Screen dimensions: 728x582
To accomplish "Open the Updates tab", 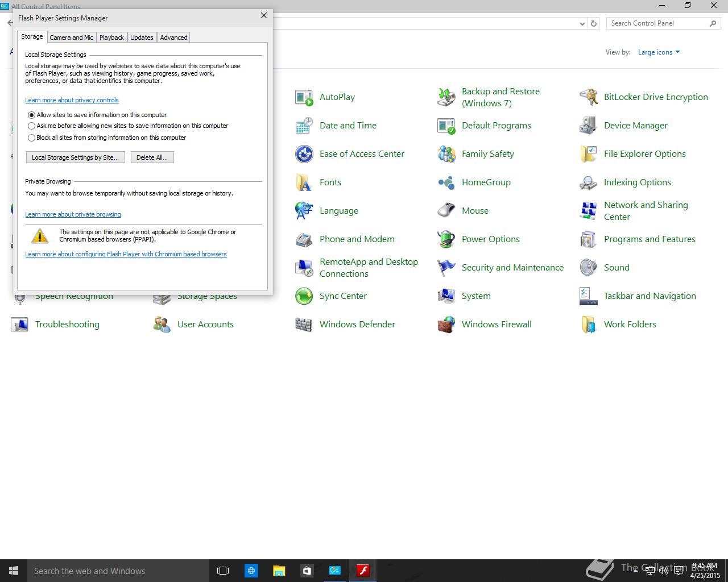I will 142,38.
